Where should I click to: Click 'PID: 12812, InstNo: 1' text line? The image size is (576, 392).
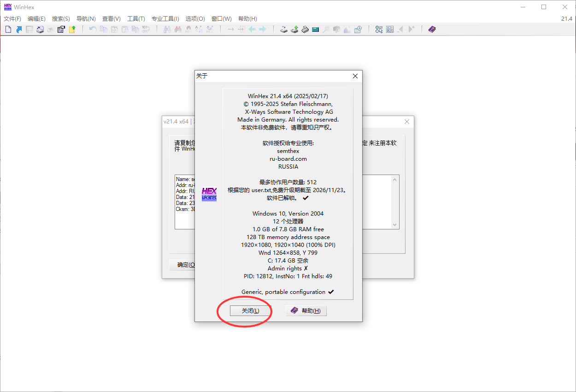(272, 276)
